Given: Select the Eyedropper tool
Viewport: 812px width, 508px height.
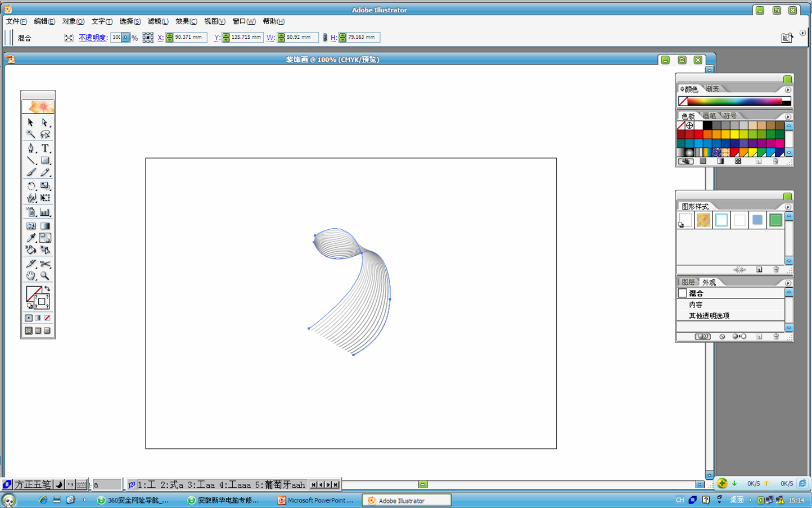Looking at the screenshot, I should [31, 238].
